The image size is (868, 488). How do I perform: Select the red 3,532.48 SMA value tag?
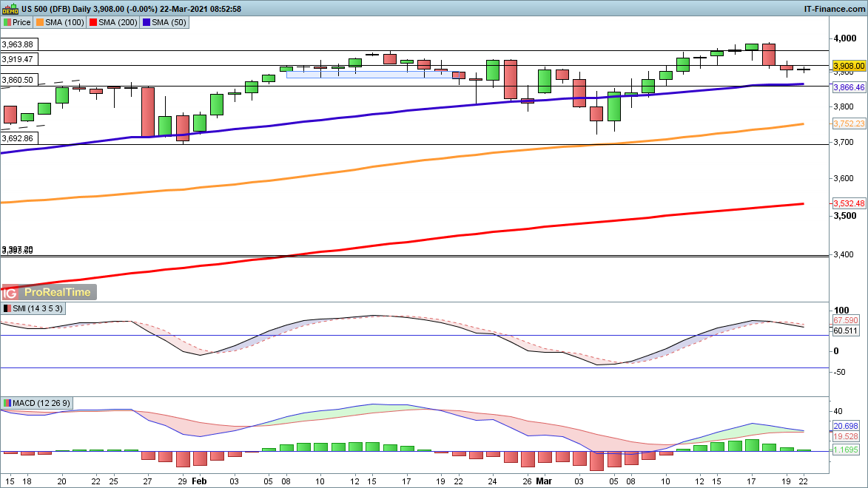pyautogui.click(x=849, y=203)
